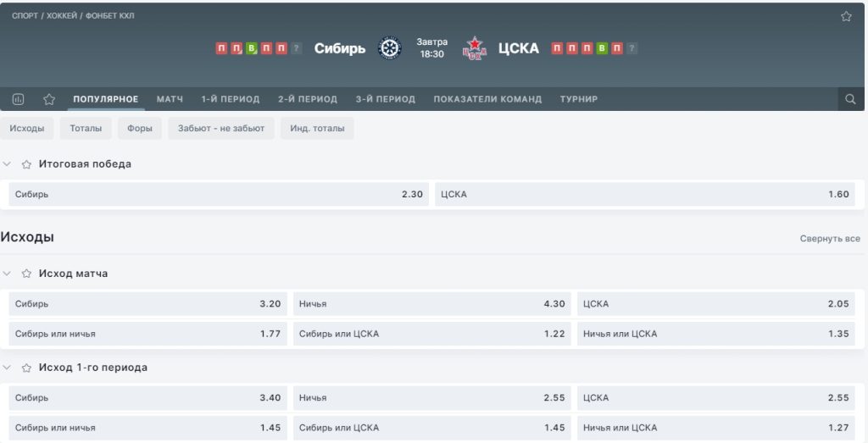Favorite the Итоговая победа market star
Screen dimensions: 868x443
pyautogui.click(x=26, y=164)
